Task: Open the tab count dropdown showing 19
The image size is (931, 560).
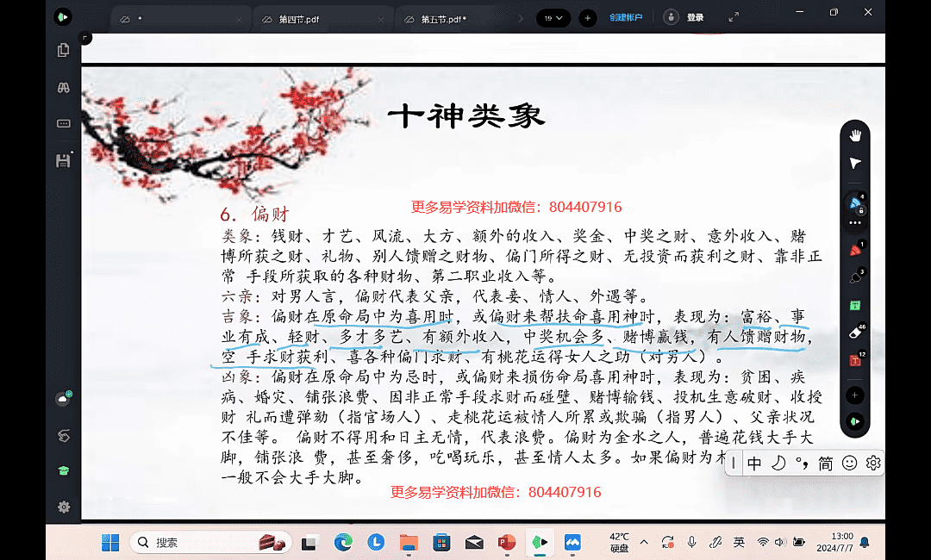Action: pyautogui.click(x=553, y=17)
